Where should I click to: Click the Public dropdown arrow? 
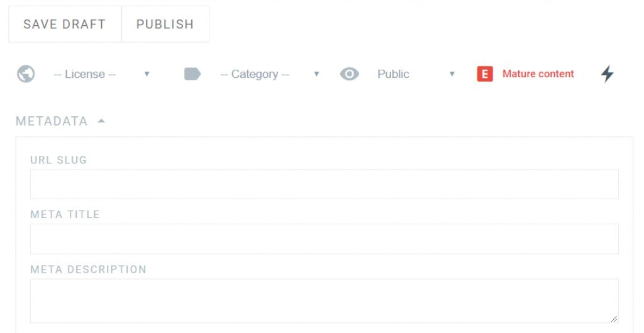coord(452,74)
